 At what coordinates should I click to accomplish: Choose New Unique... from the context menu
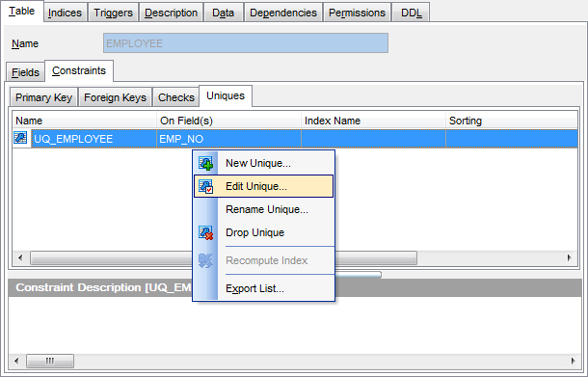(x=263, y=163)
